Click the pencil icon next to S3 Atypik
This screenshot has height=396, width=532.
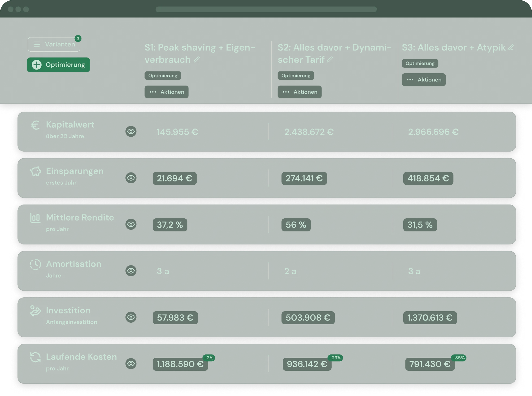[x=511, y=47]
